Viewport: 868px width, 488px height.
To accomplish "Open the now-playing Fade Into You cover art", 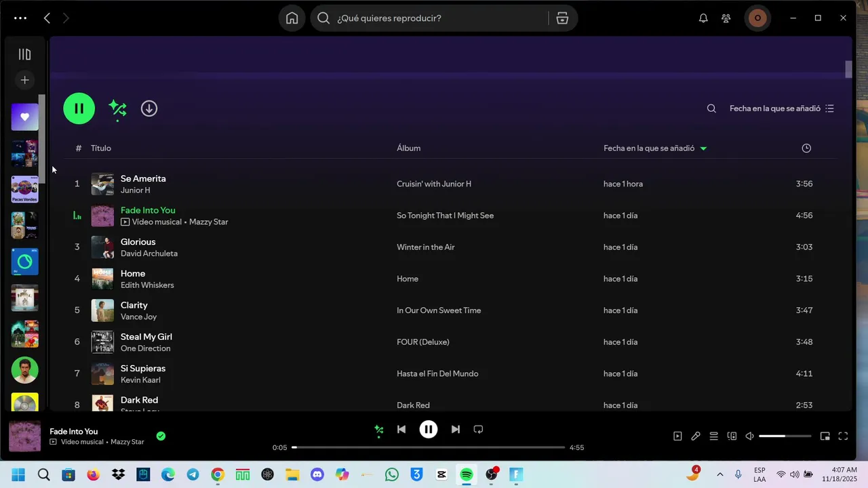I will pos(24,436).
